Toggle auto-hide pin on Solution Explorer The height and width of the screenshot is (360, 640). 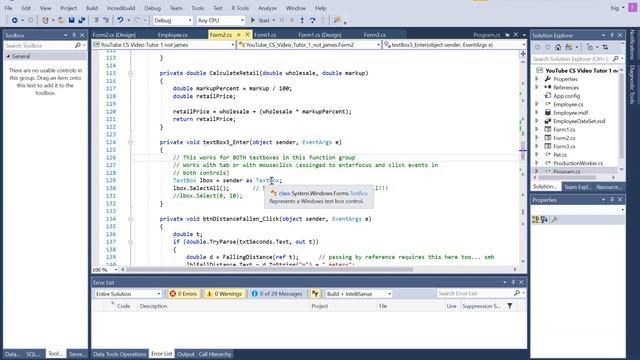612,36
